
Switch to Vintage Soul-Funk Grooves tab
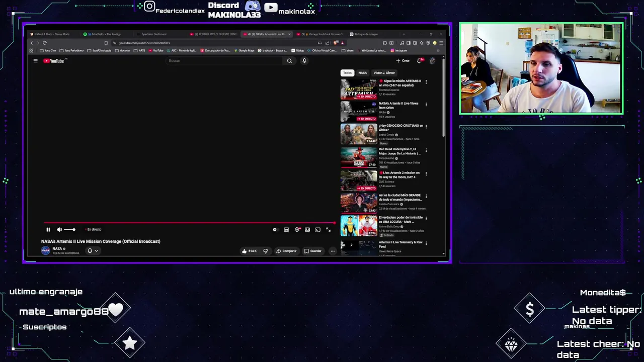click(319, 34)
